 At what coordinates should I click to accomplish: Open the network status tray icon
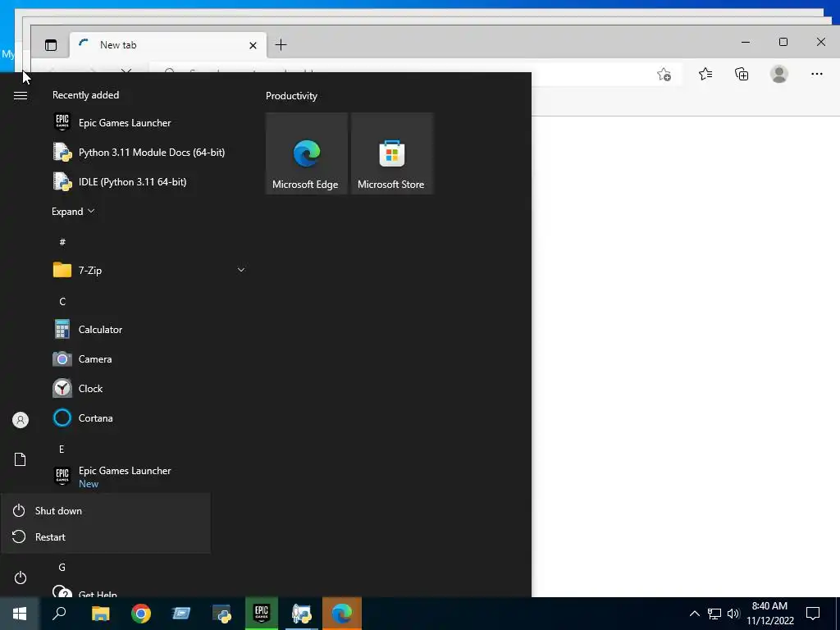[x=714, y=614]
